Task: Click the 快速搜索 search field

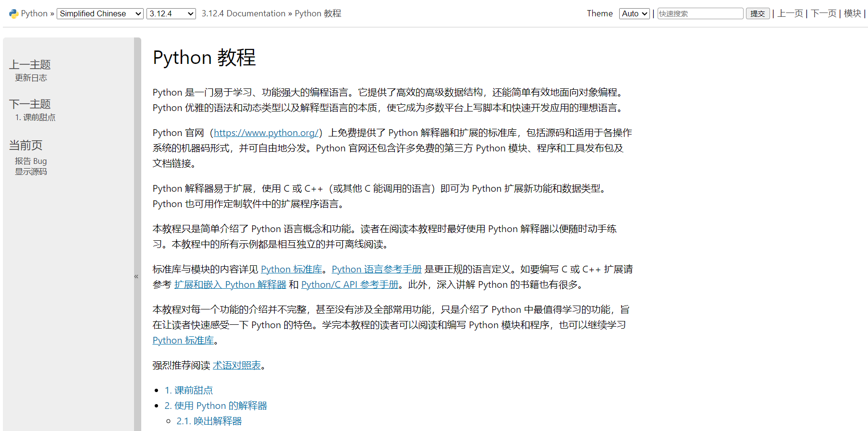Action: (x=699, y=13)
